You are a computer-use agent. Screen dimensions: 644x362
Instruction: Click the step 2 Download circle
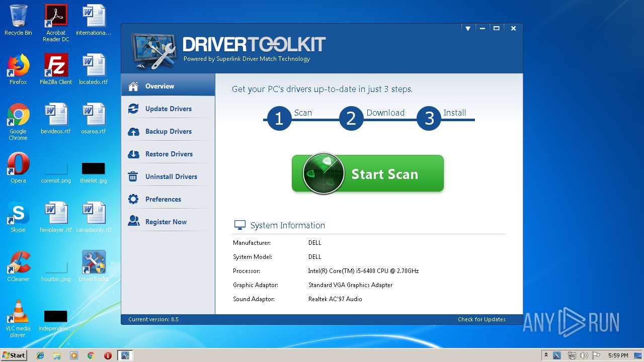pyautogui.click(x=351, y=119)
